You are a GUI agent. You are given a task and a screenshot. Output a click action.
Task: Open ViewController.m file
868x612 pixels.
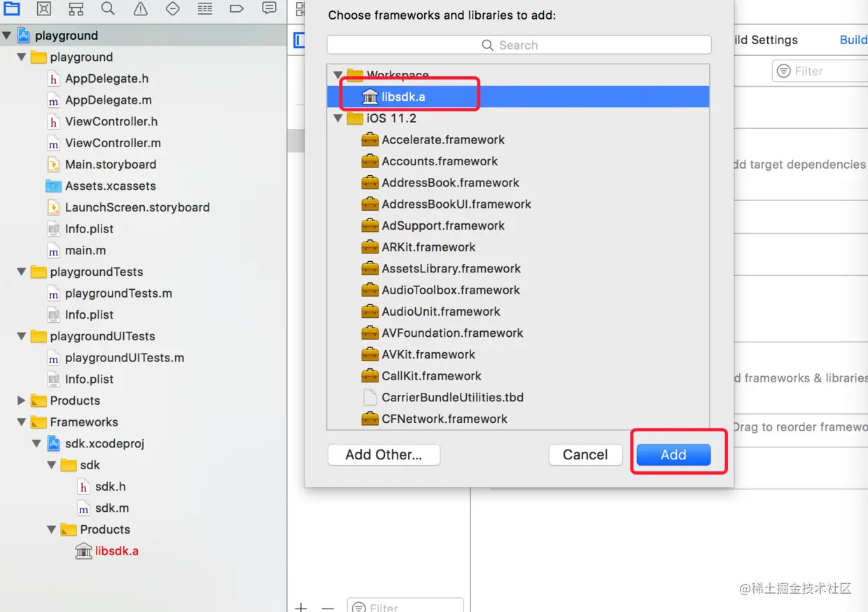click(x=112, y=143)
